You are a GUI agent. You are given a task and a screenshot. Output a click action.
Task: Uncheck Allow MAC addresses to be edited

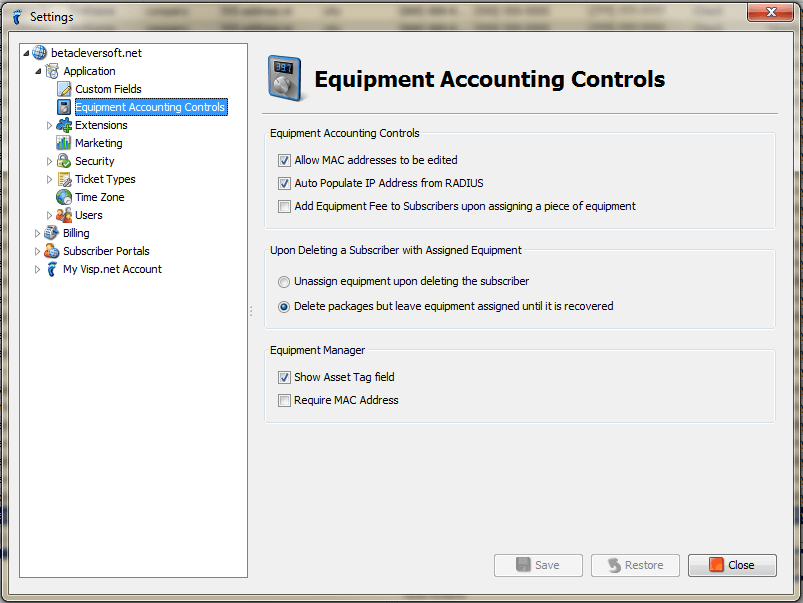click(x=284, y=160)
